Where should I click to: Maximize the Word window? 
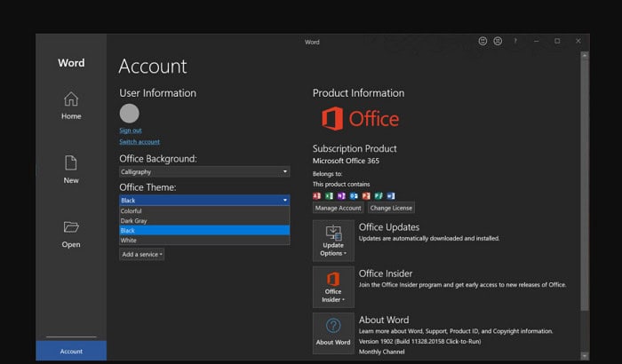[557, 41]
